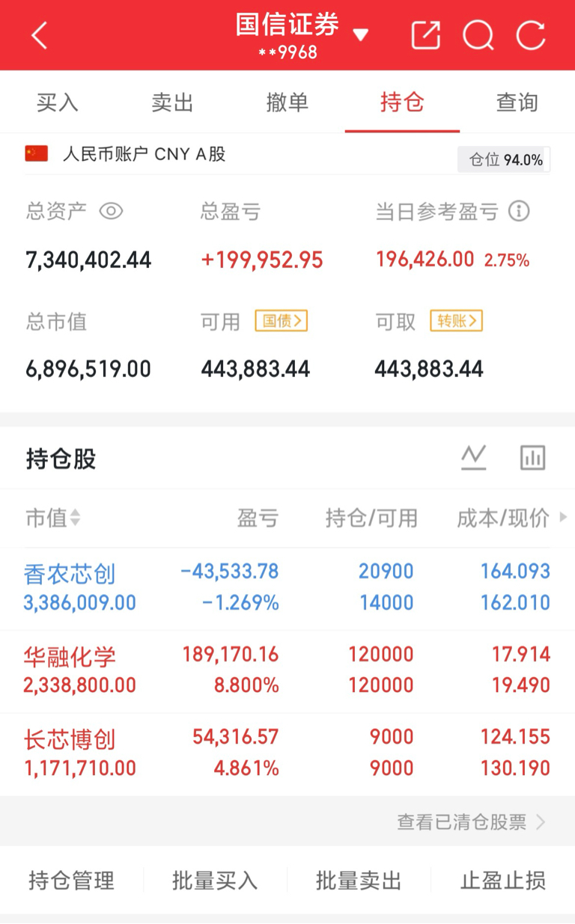Go back using the left arrow
Viewport: 575px width, 924px height.
point(40,35)
